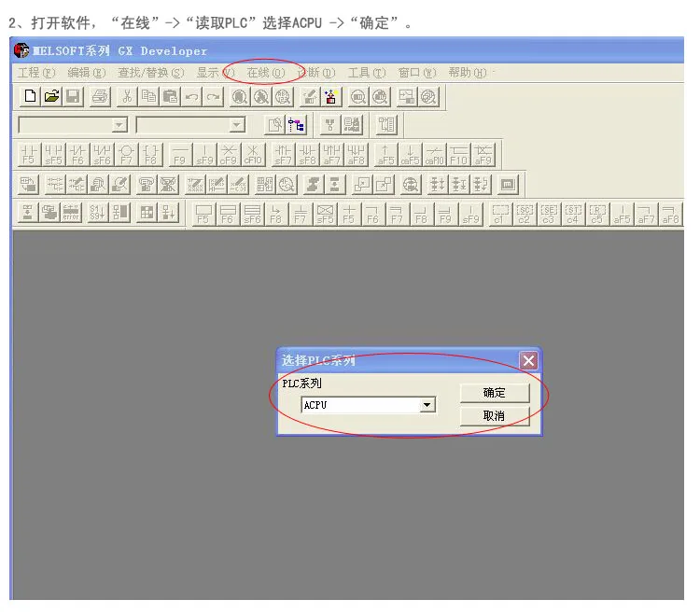Click the F6 normally closed contact button
The height and width of the screenshot is (614, 700).
[x=77, y=154]
